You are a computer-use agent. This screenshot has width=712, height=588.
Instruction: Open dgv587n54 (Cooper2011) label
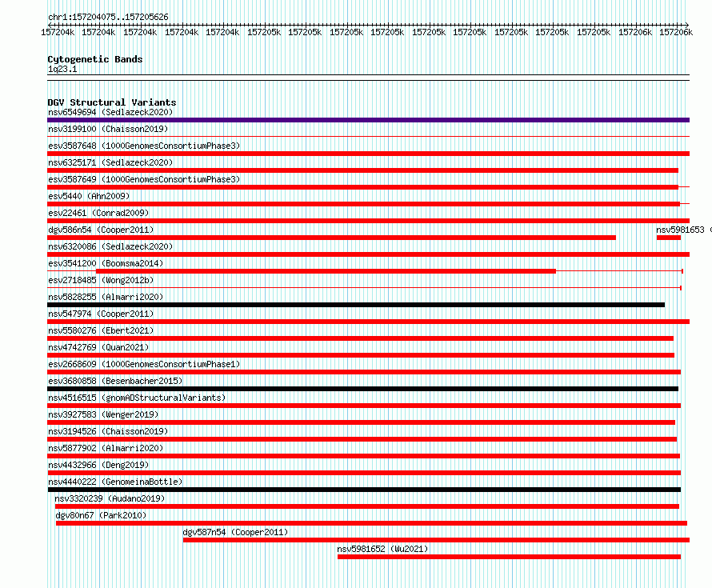click(235, 532)
